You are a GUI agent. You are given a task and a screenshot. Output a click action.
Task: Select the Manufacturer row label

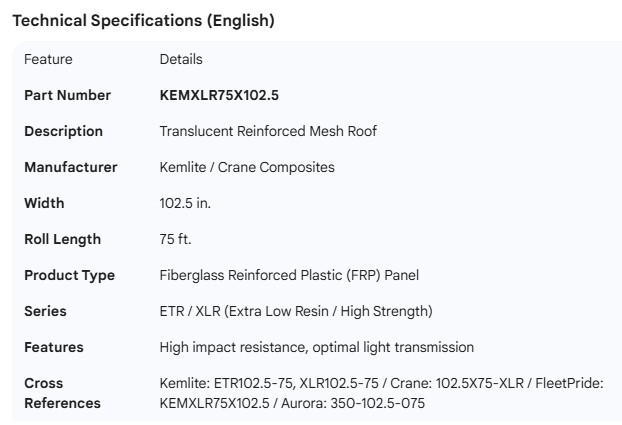71,167
